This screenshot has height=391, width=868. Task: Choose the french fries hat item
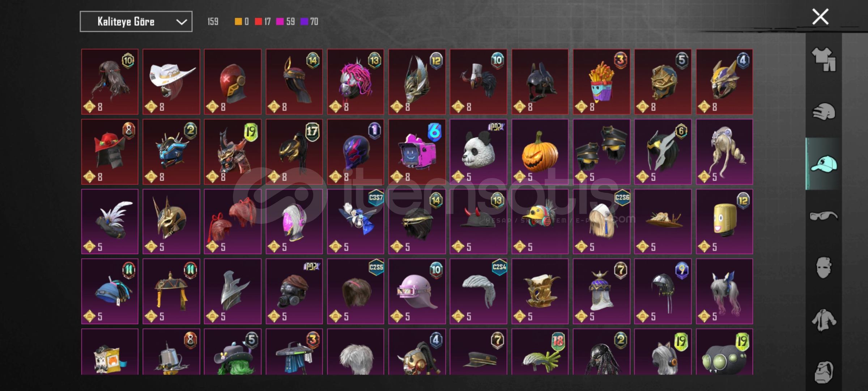(x=601, y=82)
